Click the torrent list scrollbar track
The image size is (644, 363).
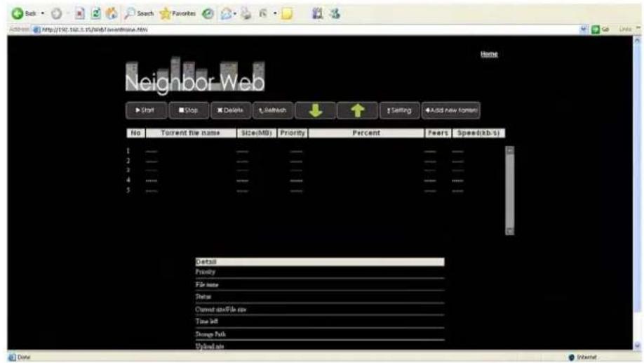[510, 191]
